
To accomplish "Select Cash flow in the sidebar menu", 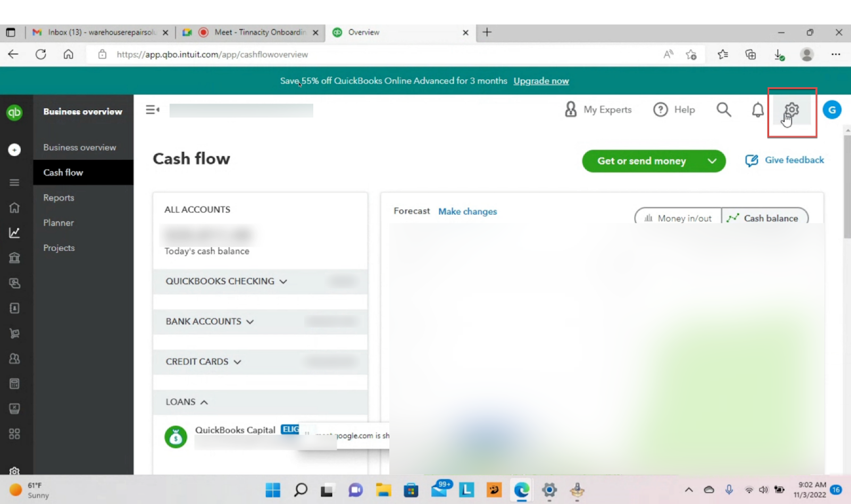I will coord(84,172).
